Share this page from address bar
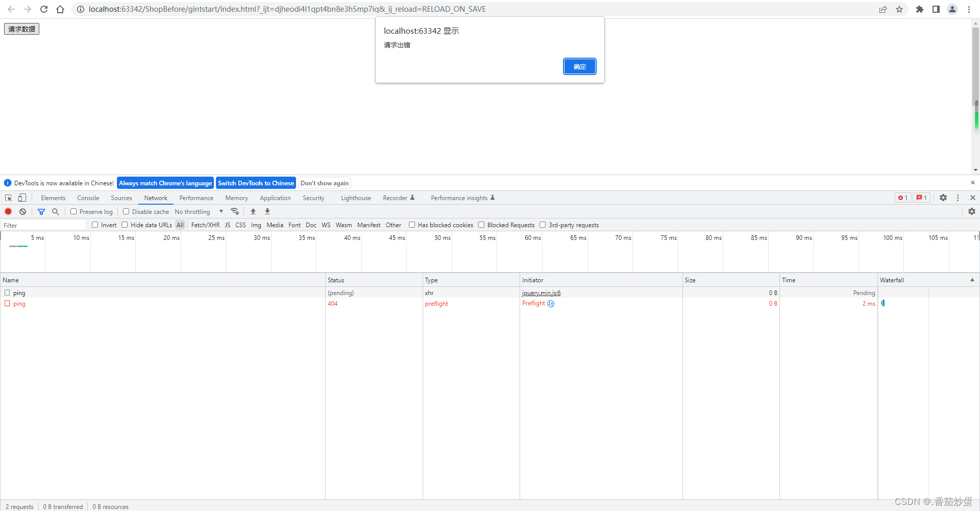Screen dimensions: 980x511 [883, 9]
